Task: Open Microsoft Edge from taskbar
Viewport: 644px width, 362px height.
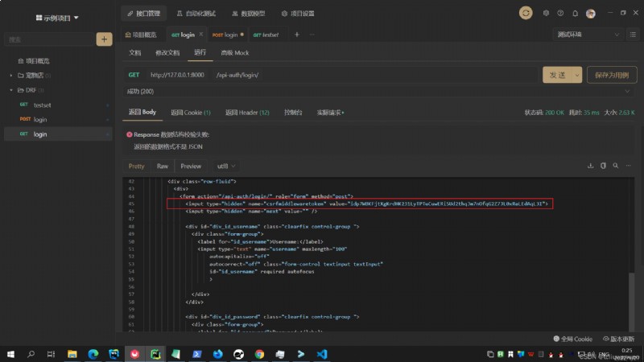Action: click(93, 354)
